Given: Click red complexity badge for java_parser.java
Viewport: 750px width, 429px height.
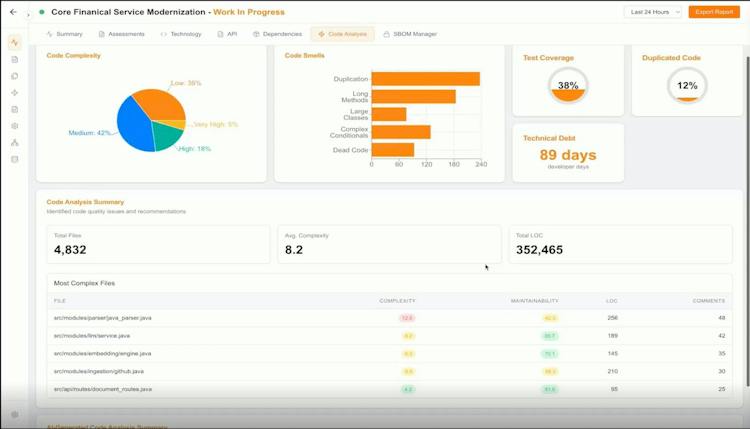Looking at the screenshot, I should [407, 318].
